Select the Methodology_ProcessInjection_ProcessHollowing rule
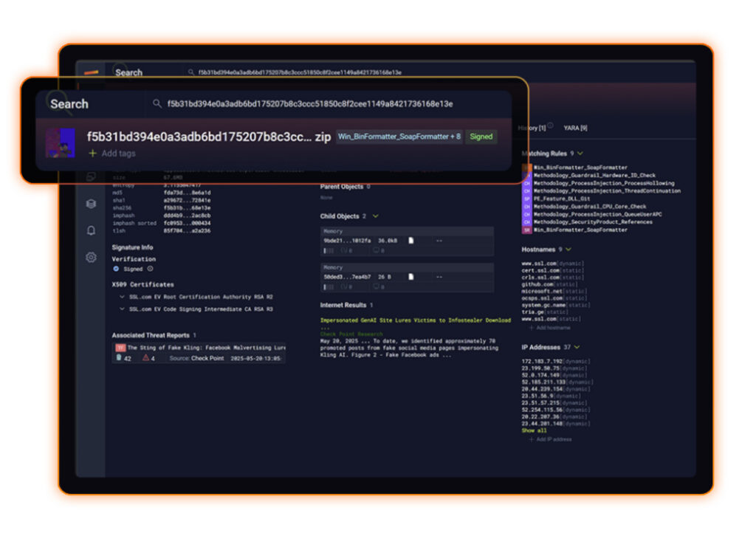This screenshot has height=536, width=756. [x=604, y=183]
